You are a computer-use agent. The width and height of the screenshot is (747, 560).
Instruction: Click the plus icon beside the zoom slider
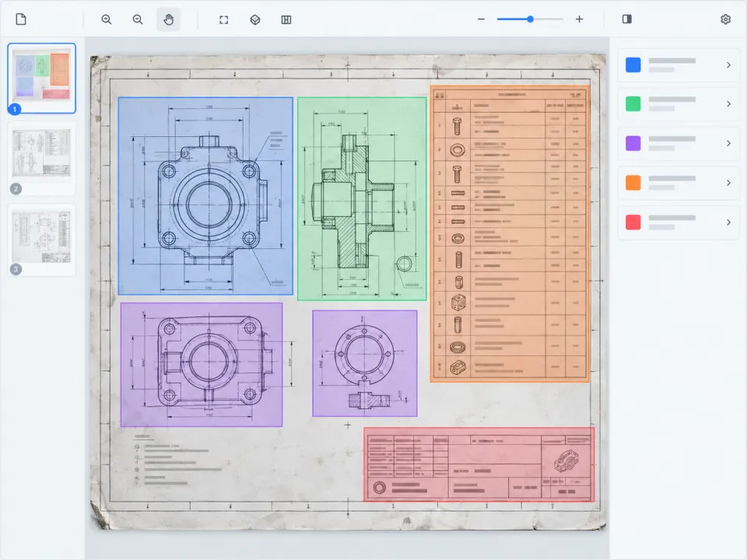[579, 19]
